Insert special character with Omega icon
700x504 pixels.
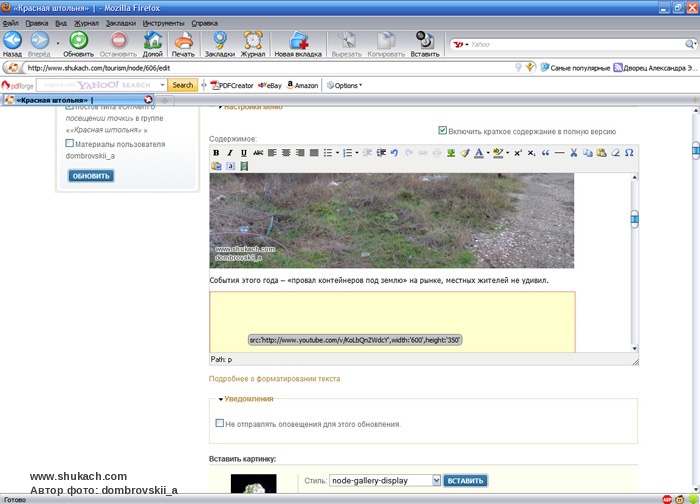[x=629, y=153]
